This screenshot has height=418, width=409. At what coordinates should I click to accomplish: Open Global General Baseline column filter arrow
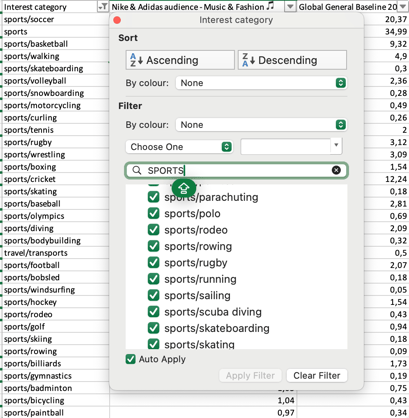pyautogui.click(x=403, y=6)
